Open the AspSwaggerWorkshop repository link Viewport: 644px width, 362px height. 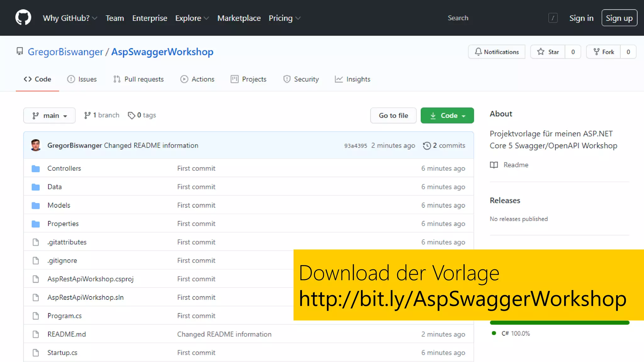click(x=162, y=52)
